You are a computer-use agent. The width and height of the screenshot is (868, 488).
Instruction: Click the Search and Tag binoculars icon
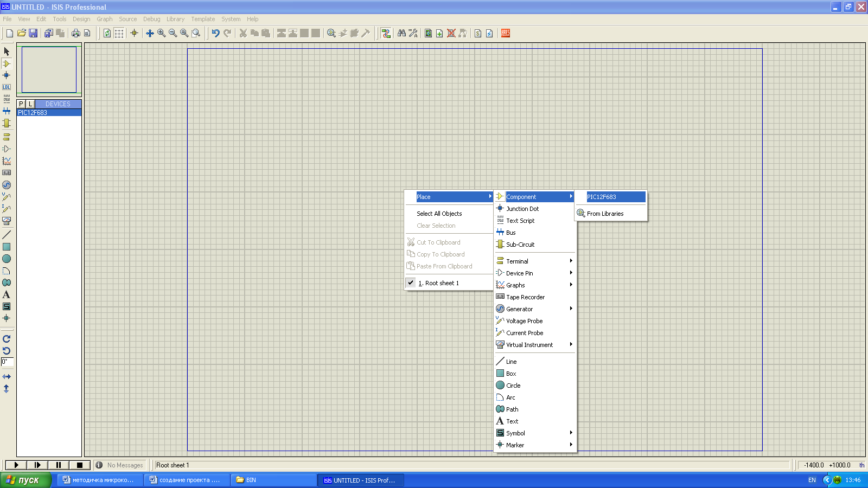[401, 33]
